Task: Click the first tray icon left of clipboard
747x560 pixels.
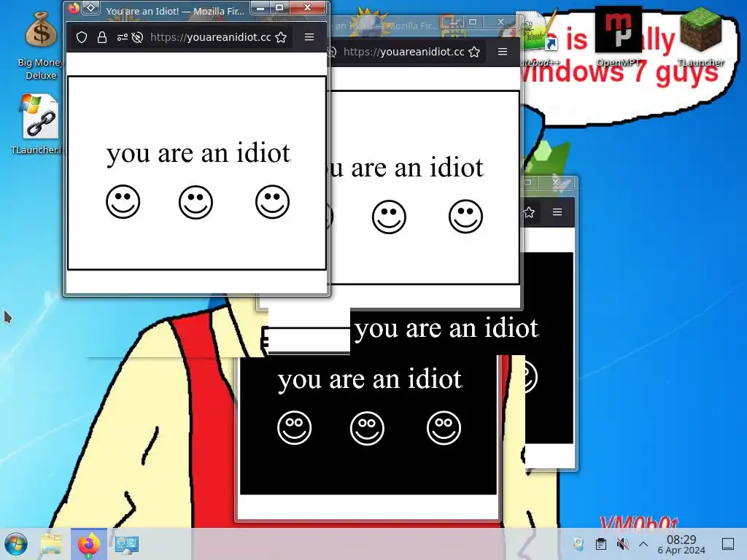Action: (578, 544)
